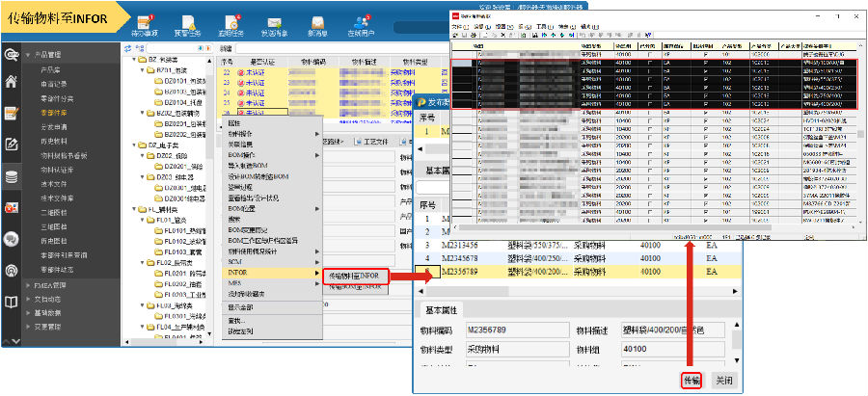This screenshot has height=396, width=868.
Task: Select 传输物料至INFOR submenu item
Action: coord(353,276)
